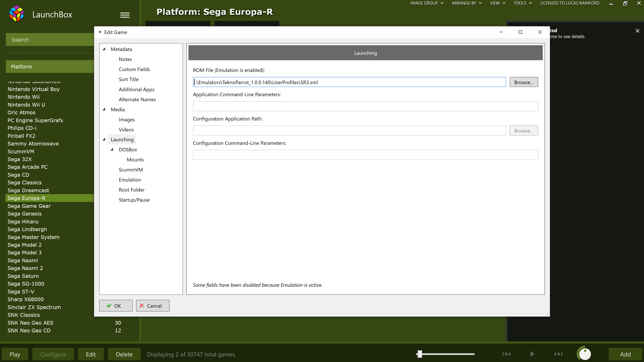The image size is (644, 362).
Task: Select Nintendo Wii U platform
Action: (x=26, y=105)
